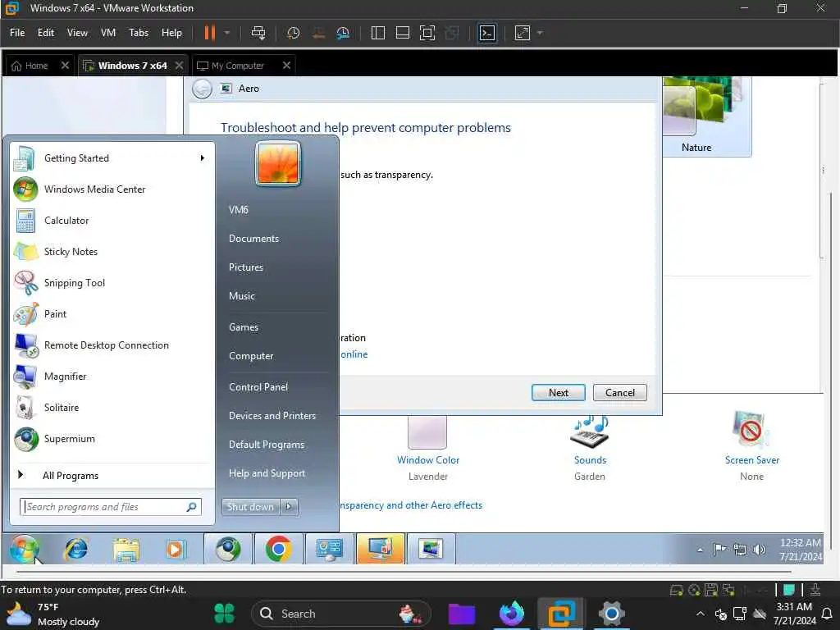Open Control Panel from Start menu
The width and height of the screenshot is (840, 630).
tap(258, 387)
